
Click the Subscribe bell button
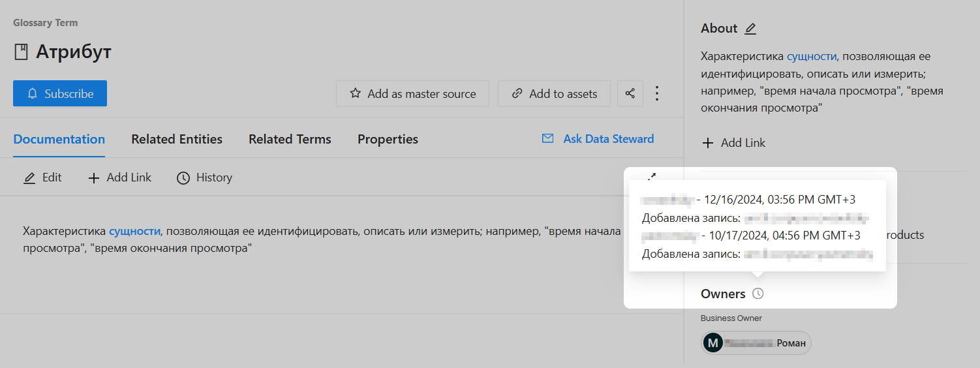(60, 93)
